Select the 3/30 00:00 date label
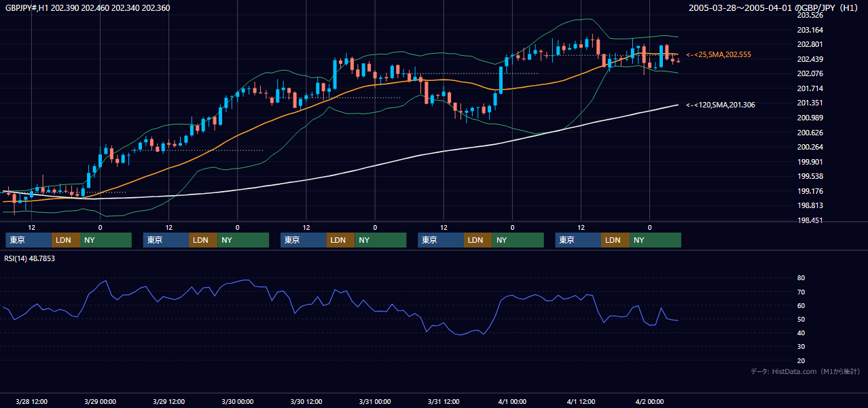Image resolution: width=868 pixels, height=408 pixels. pyautogui.click(x=238, y=401)
